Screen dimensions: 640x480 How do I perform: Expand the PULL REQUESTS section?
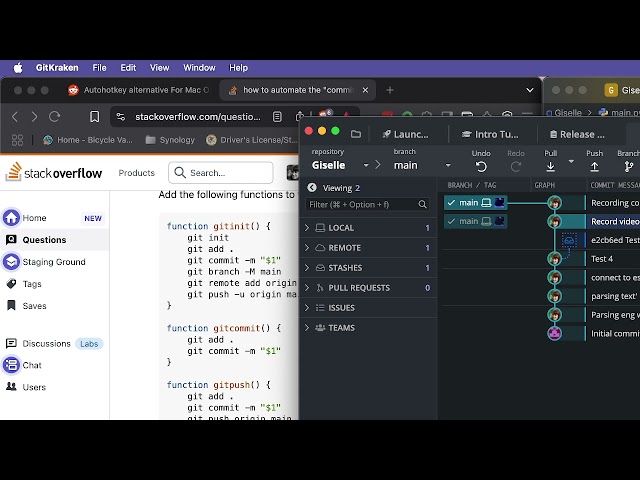pos(368,288)
